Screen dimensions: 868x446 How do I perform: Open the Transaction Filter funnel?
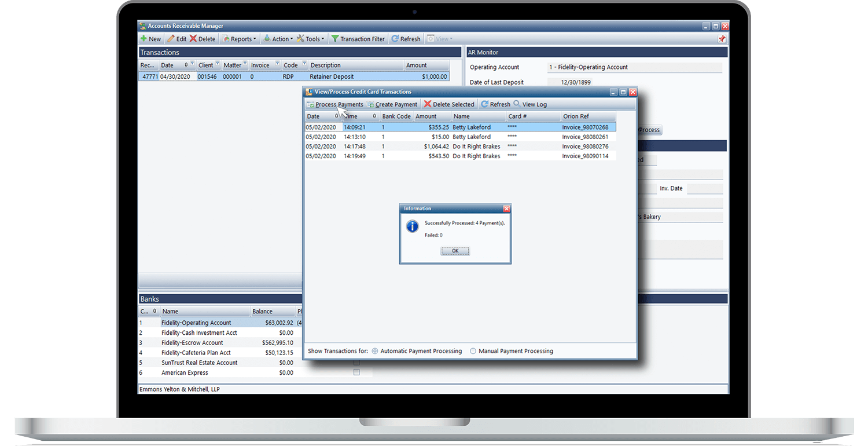334,39
